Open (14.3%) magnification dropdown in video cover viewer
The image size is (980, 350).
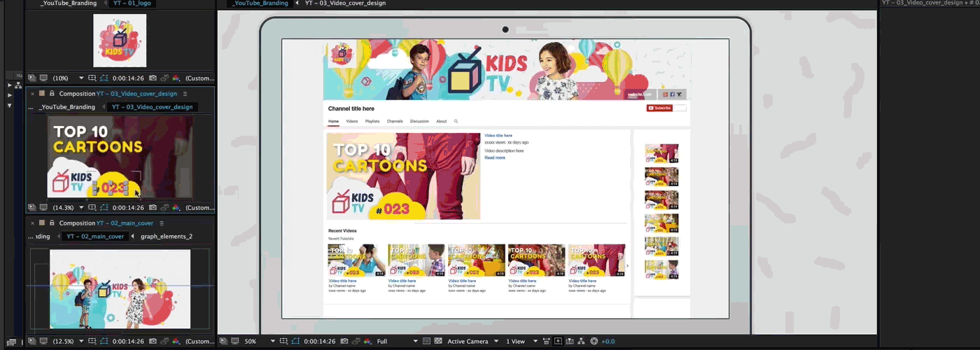click(68, 208)
